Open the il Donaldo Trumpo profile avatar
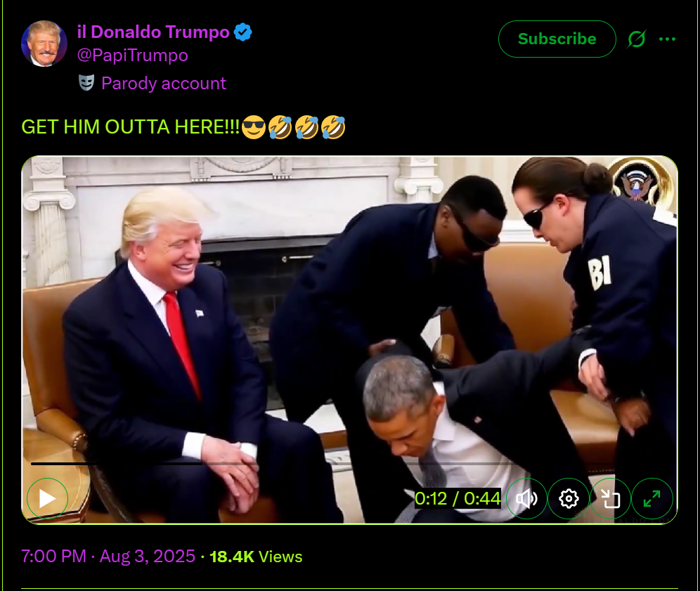 pyautogui.click(x=44, y=44)
